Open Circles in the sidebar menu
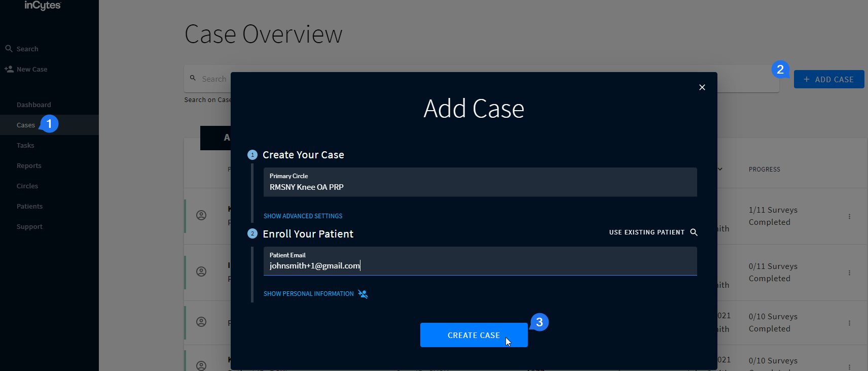This screenshot has height=371, width=868. (x=27, y=186)
